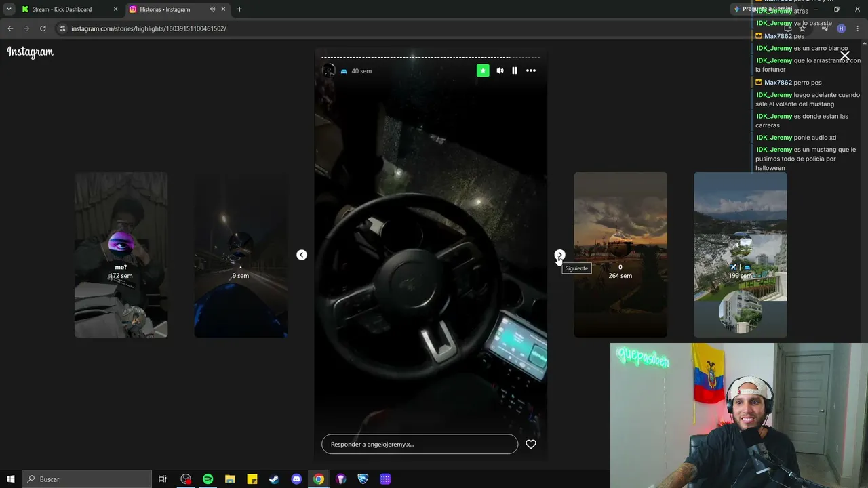Pause the playing story

coord(515,70)
